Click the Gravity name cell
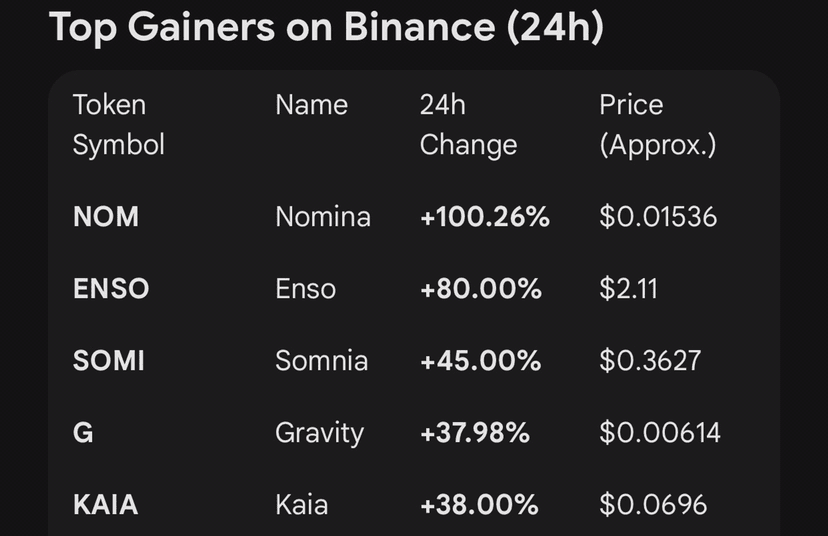 319,434
